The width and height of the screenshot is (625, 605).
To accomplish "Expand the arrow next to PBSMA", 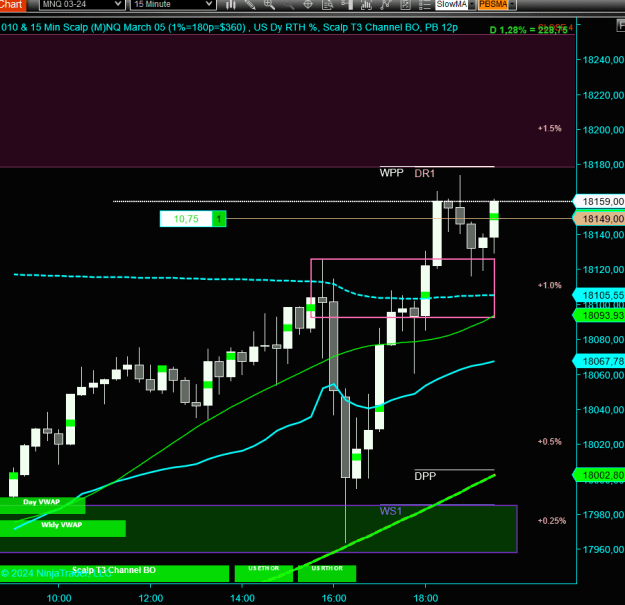I will pyautogui.click(x=512, y=4).
